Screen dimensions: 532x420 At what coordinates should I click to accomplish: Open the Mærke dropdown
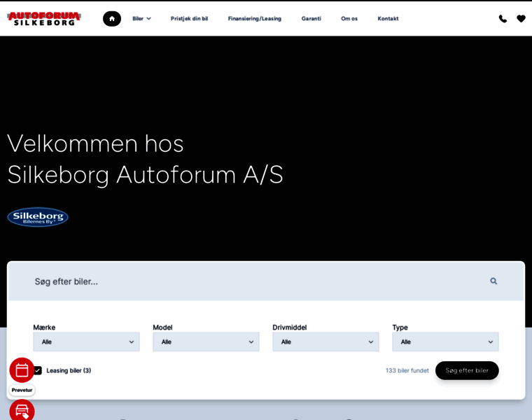pyautogui.click(x=87, y=342)
